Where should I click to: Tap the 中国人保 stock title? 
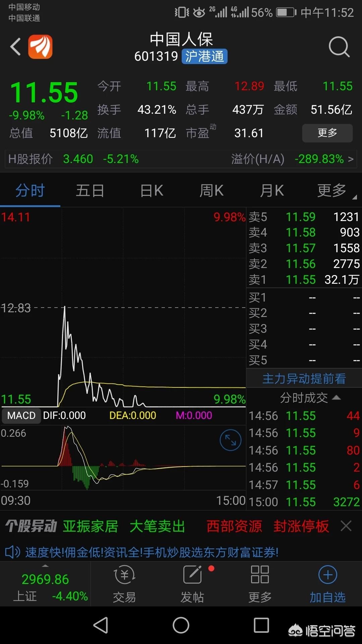[181, 39]
